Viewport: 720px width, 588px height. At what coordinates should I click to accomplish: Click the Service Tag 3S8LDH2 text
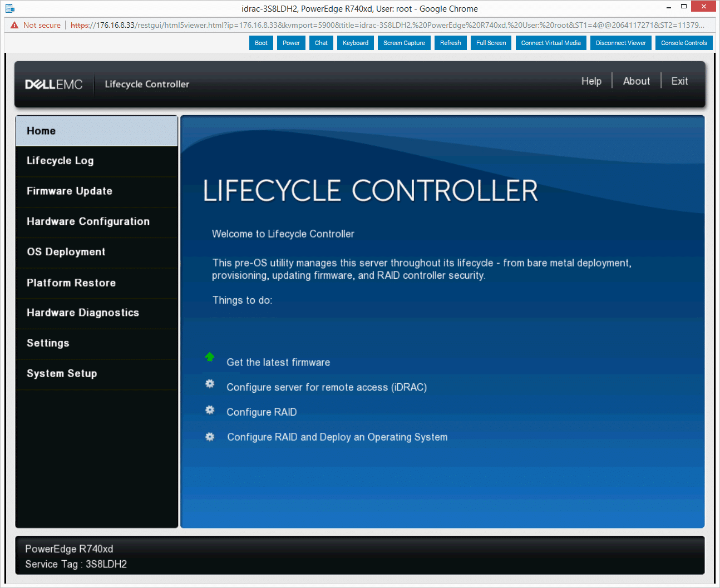[76, 564]
